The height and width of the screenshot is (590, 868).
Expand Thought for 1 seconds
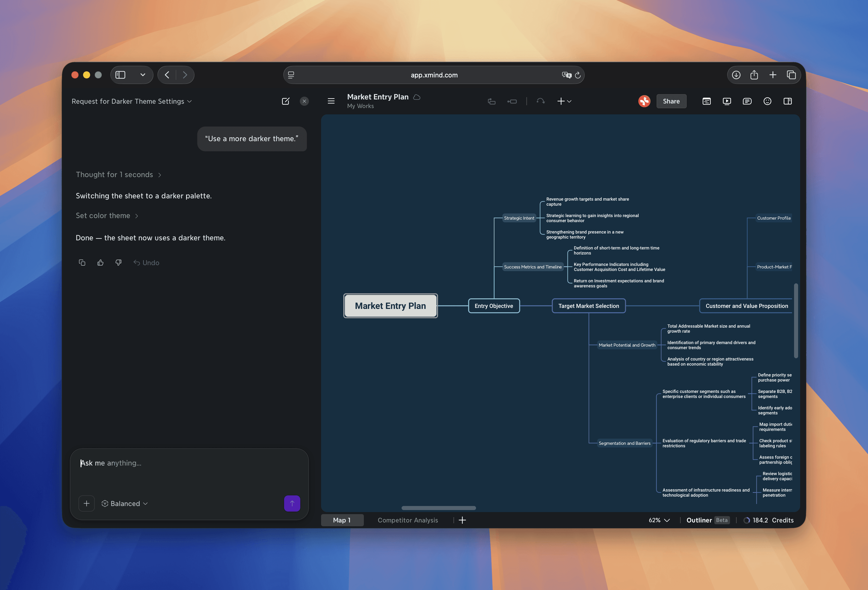[119, 175]
